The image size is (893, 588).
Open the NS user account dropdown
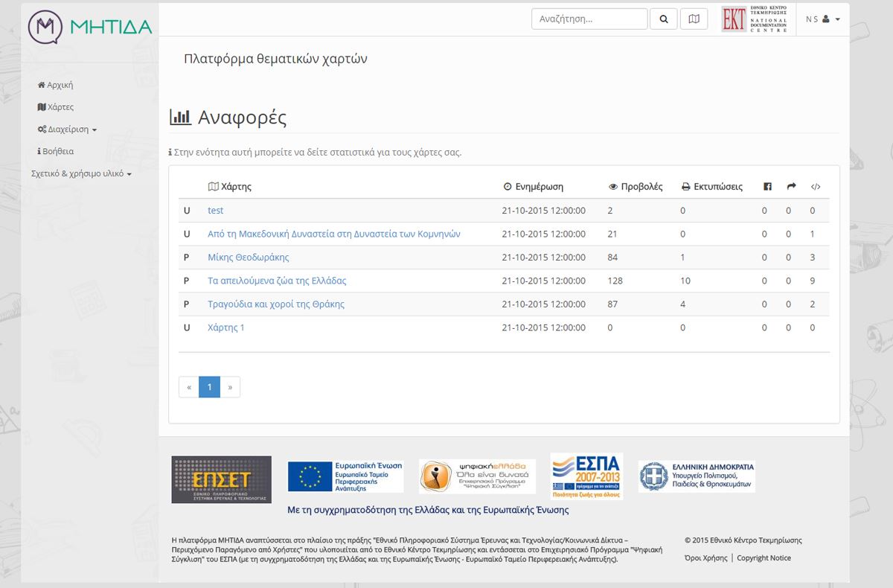pos(822,19)
